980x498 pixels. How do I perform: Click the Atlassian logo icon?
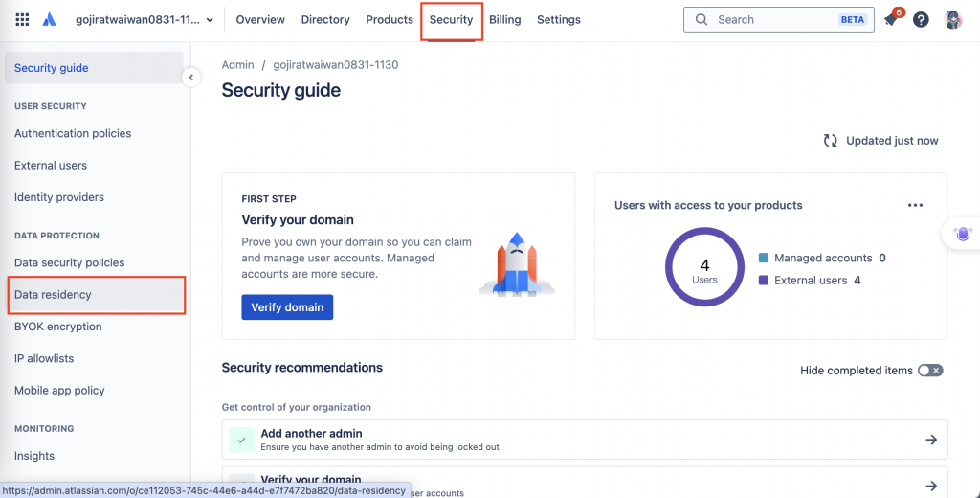[50, 19]
